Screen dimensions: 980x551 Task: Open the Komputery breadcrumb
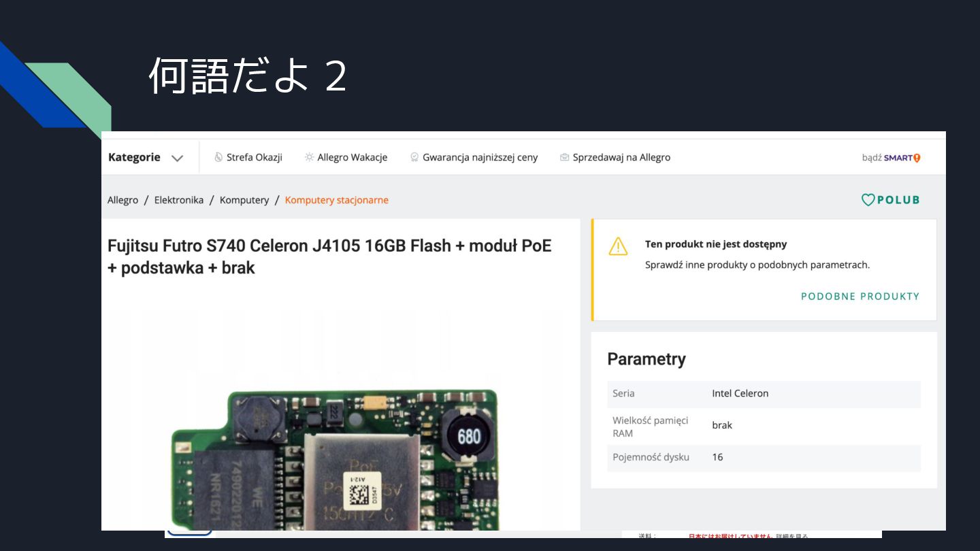click(x=244, y=200)
